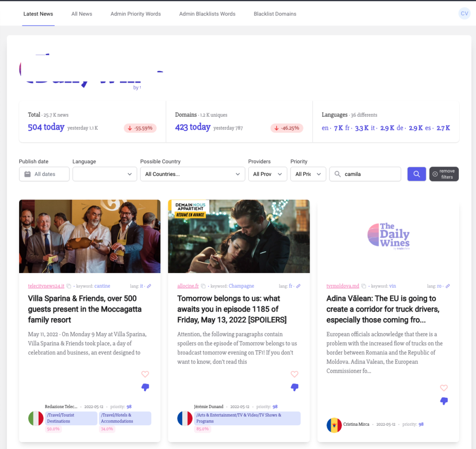Open the All Countries dropdown

point(192,174)
